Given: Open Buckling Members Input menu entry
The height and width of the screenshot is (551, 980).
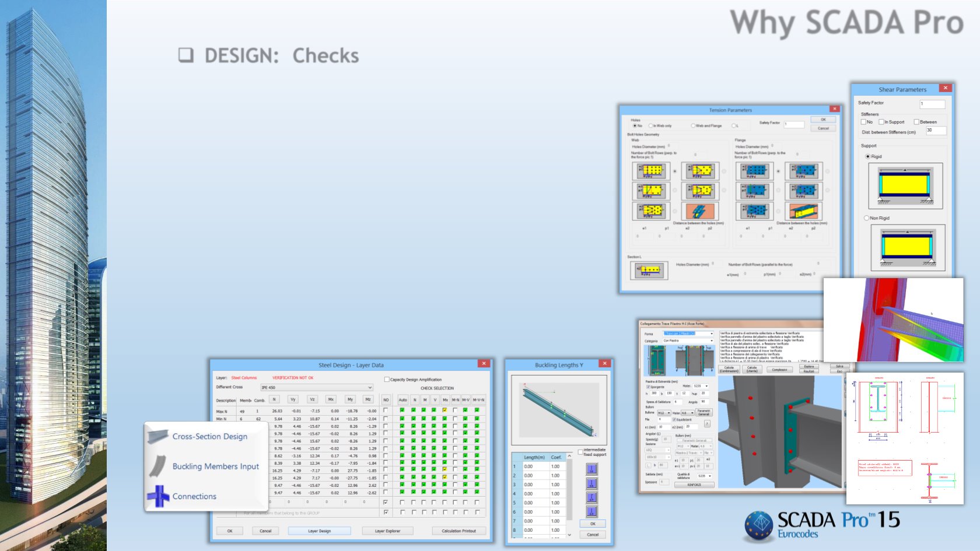Looking at the screenshot, I should (215, 466).
